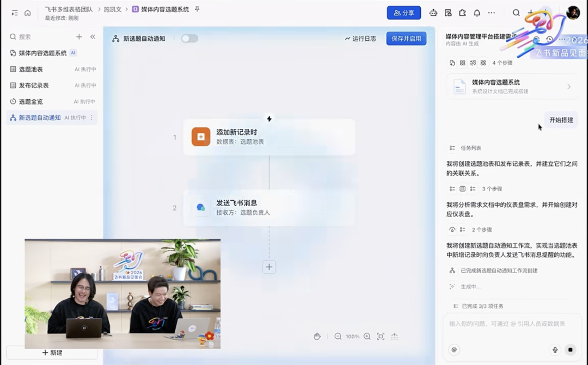588x365 pixels.
Task: Click the home icon in top bar
Action: pos(27,13)
